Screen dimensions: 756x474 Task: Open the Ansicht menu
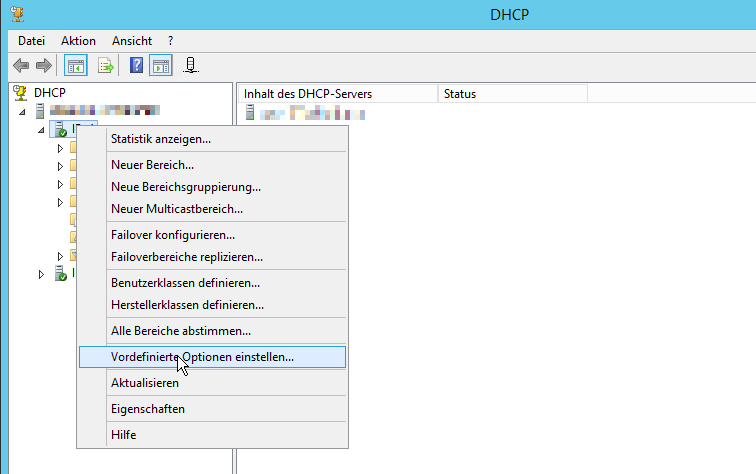[x=132, y=41]
